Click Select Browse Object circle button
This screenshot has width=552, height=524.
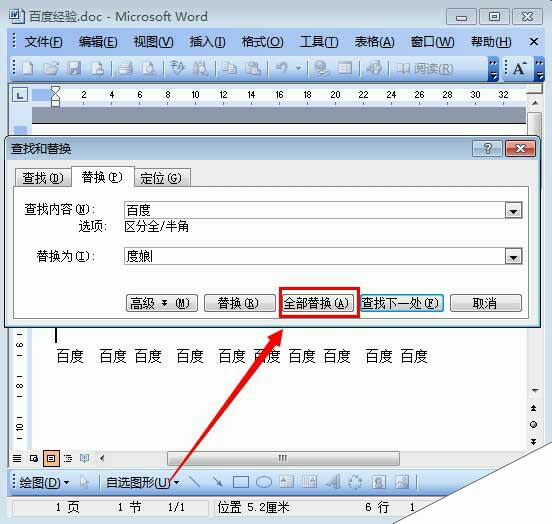point(533,425)
